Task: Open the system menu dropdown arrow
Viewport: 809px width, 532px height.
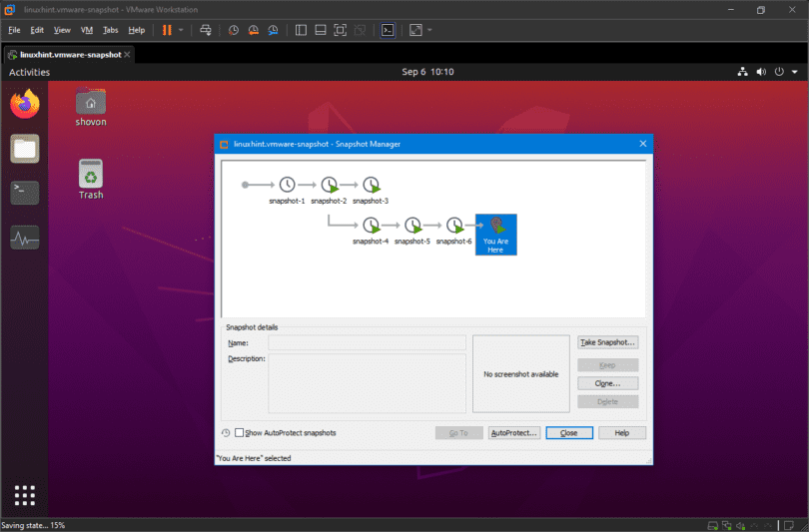Action: point(795,72)
